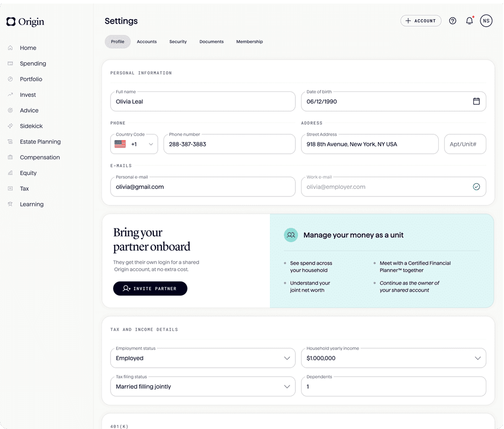Viewport: 504px width, 429px height.
Task: Switch to the Security tab
Action: (x=178, y=42)
